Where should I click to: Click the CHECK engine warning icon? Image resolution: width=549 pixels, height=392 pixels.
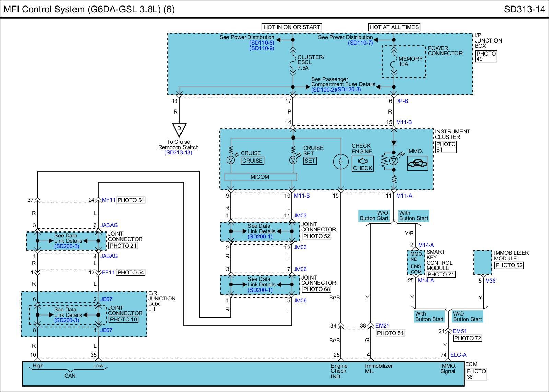click(362, 164)
